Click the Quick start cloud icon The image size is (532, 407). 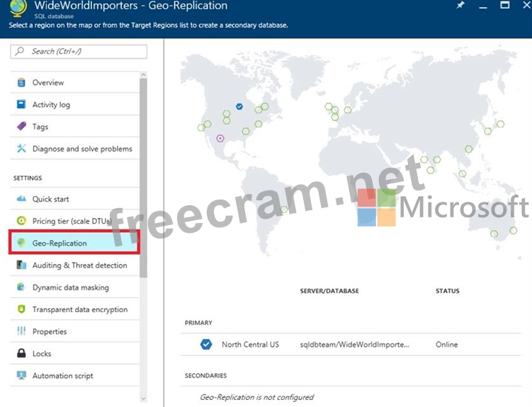(x=21, y=199)
